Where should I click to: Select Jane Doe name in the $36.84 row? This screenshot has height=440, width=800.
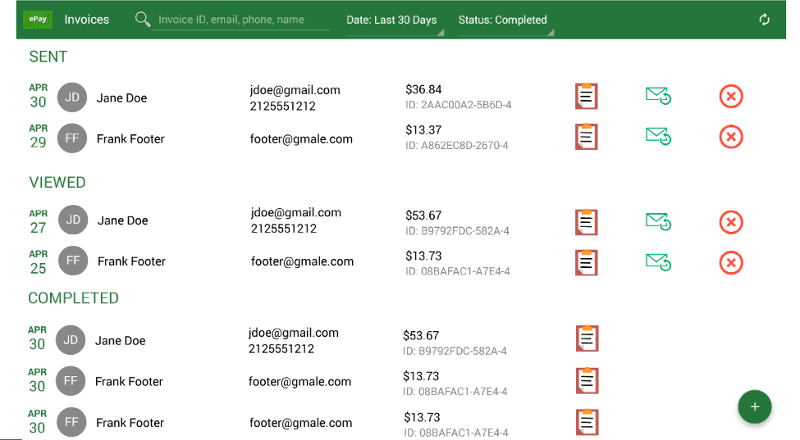coord(122,98)
